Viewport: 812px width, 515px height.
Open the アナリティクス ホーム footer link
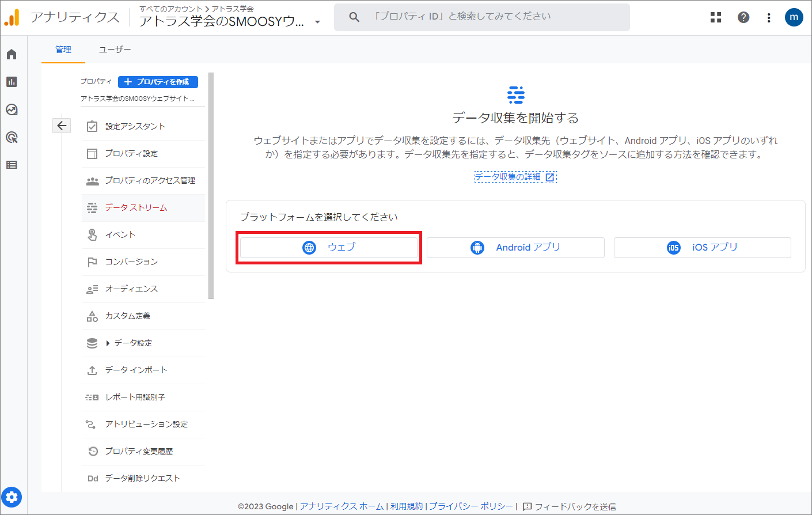(342, 506)
